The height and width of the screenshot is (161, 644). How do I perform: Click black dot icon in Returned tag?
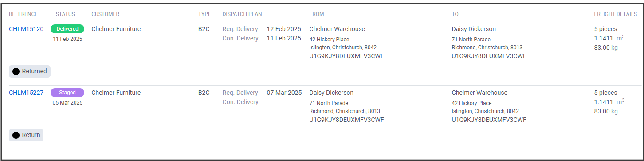point(16,72)
